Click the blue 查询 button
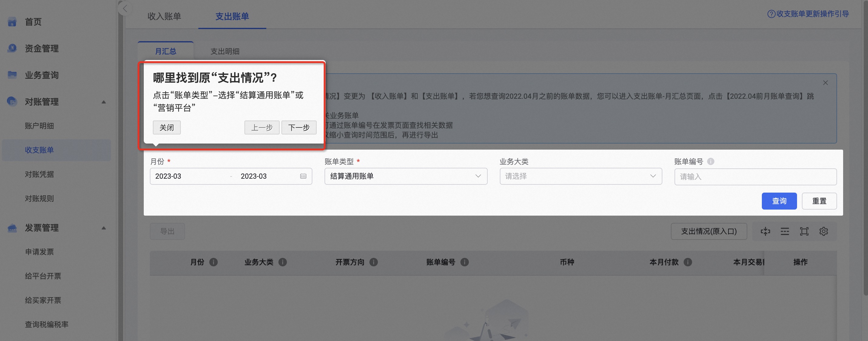This screenshot has height=341, width=868. click(779, 201)
